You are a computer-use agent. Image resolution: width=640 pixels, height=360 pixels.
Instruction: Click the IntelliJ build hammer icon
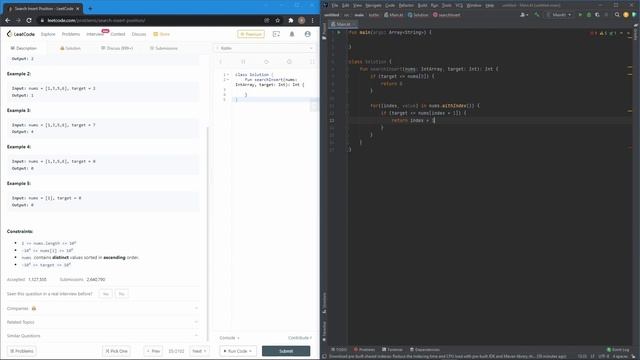click(x=537, y=15)
